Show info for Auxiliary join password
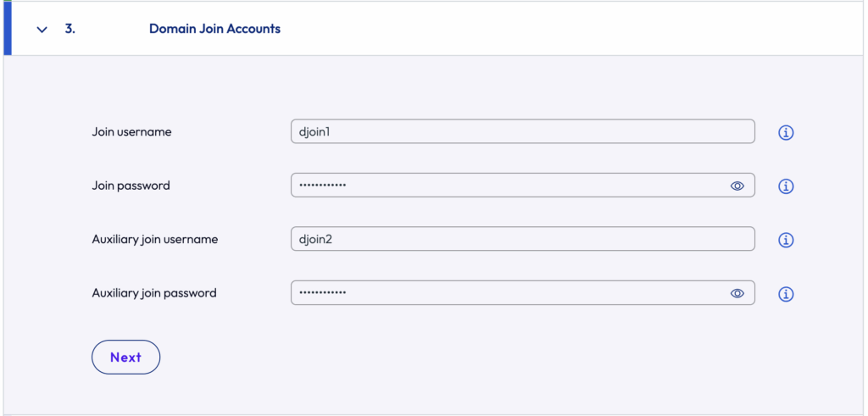 (x=786, y=294)
